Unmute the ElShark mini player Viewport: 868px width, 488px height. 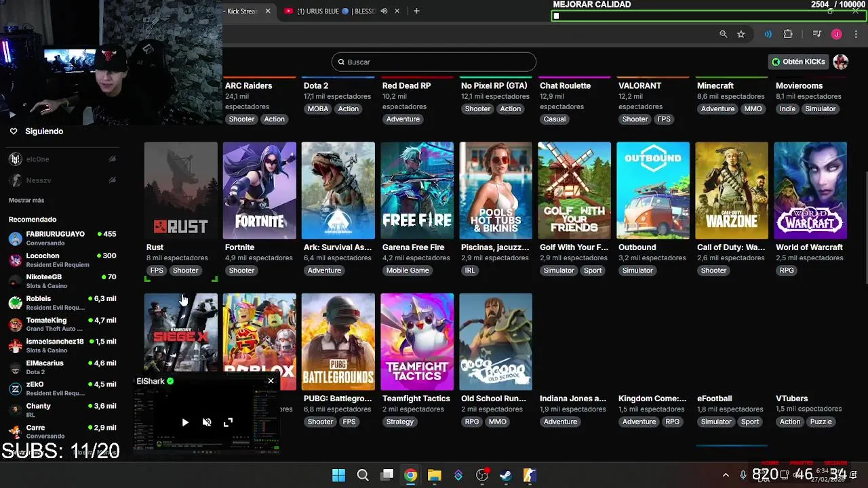pyautogui.click(x=207, y=422)
